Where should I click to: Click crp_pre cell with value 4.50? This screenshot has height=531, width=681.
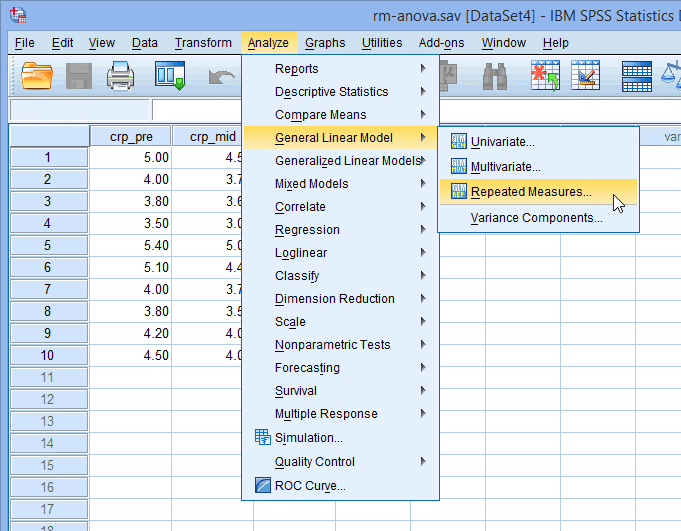131,355
